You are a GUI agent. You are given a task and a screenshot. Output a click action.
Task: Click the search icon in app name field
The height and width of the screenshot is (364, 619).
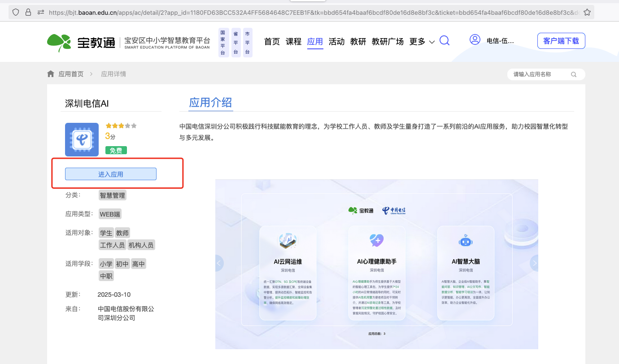[573, 74]
